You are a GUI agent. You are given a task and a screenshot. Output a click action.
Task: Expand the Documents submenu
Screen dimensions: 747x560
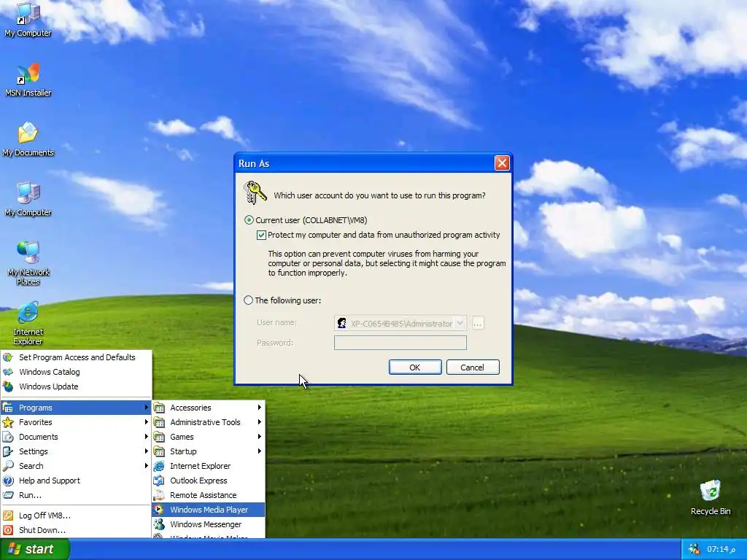pyautogui.click(x=76, y=437)
